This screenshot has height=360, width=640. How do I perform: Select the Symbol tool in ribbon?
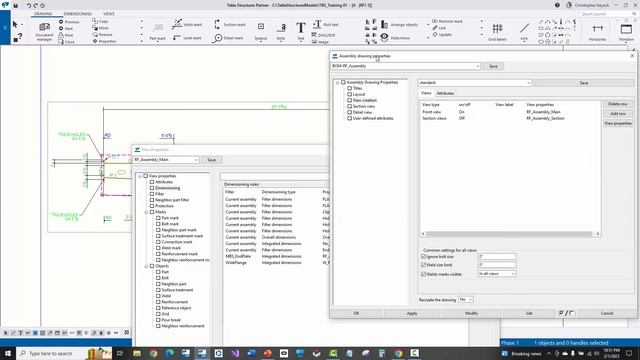(261, 31)
